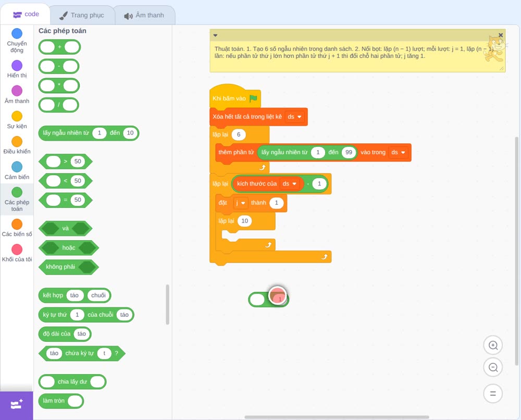Select the Các biến số category circle
Image resolution: width=521 pixels, height=420 pixels.
pos(17,224)
